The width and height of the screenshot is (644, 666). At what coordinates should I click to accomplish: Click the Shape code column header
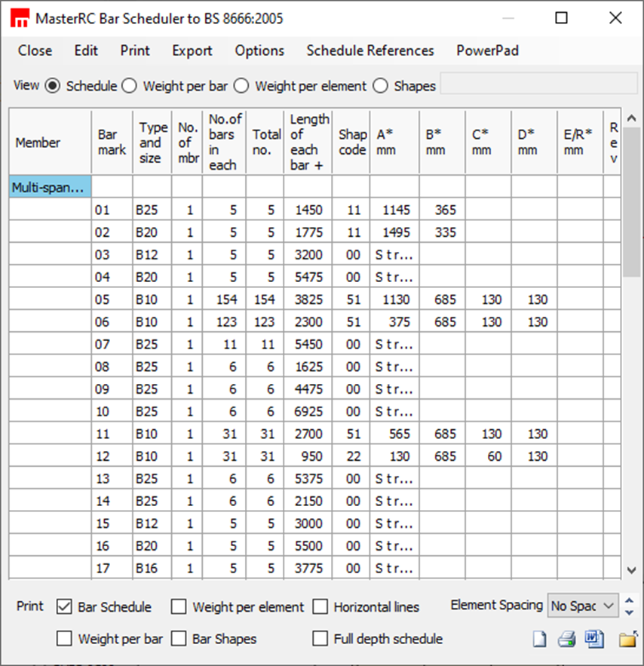(351, 143)
